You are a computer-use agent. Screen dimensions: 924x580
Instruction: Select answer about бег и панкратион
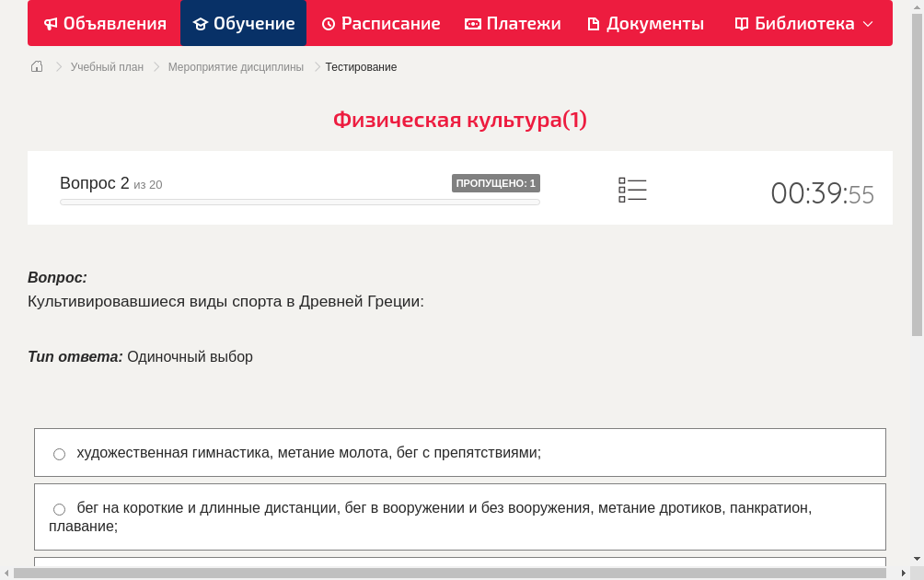point(59,509)
